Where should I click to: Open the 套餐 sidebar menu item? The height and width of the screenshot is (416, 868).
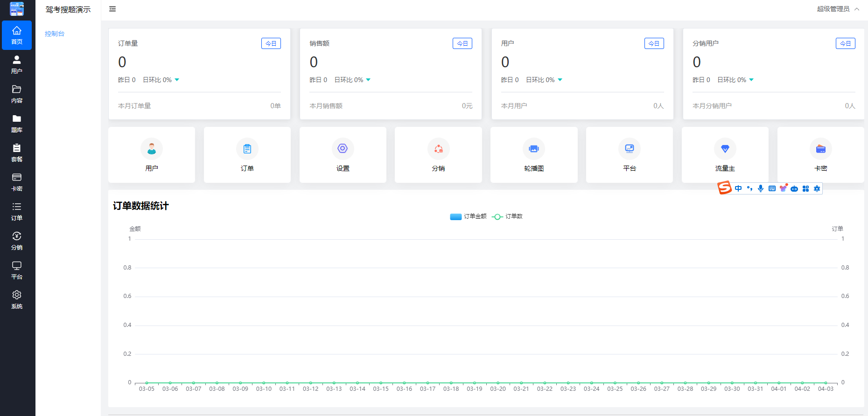[17, 153]
